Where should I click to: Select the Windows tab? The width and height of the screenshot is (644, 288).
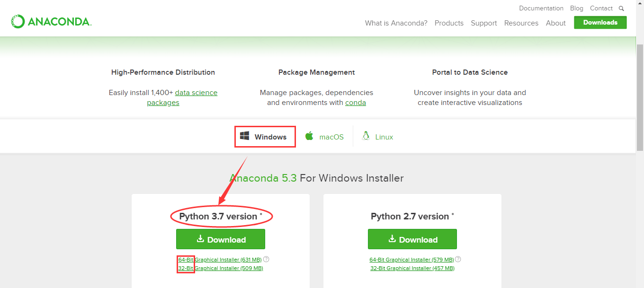265,137
